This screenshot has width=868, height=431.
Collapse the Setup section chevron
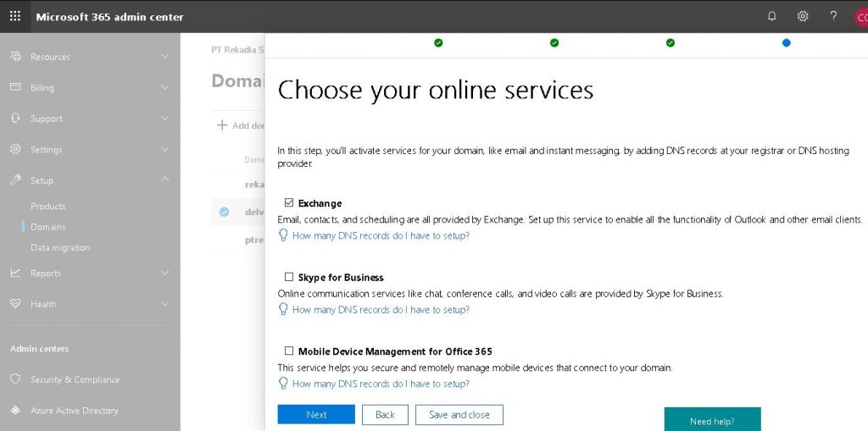[x=164, y=180]
